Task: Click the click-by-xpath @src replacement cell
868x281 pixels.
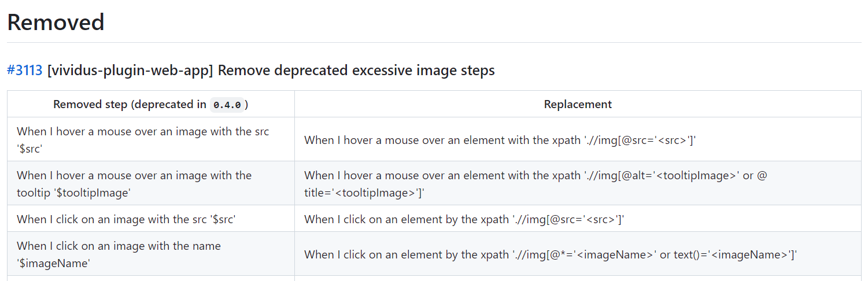Action: (x=464, y=219)
